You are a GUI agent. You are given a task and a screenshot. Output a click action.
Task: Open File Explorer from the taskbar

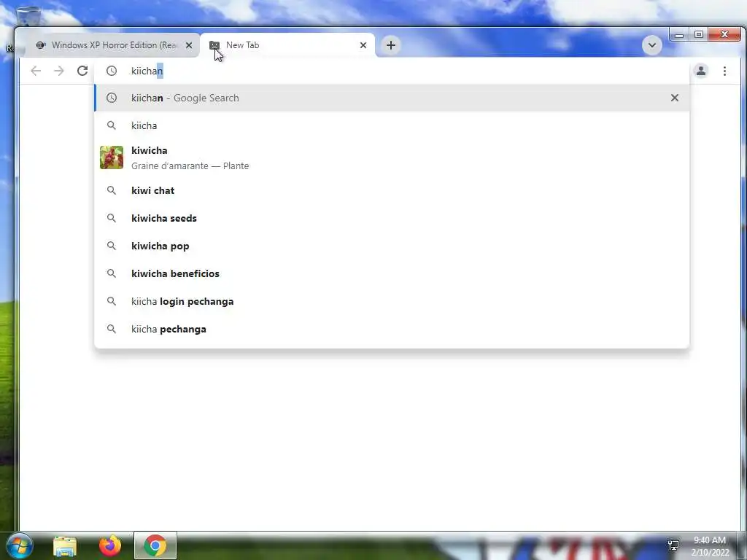65,546
